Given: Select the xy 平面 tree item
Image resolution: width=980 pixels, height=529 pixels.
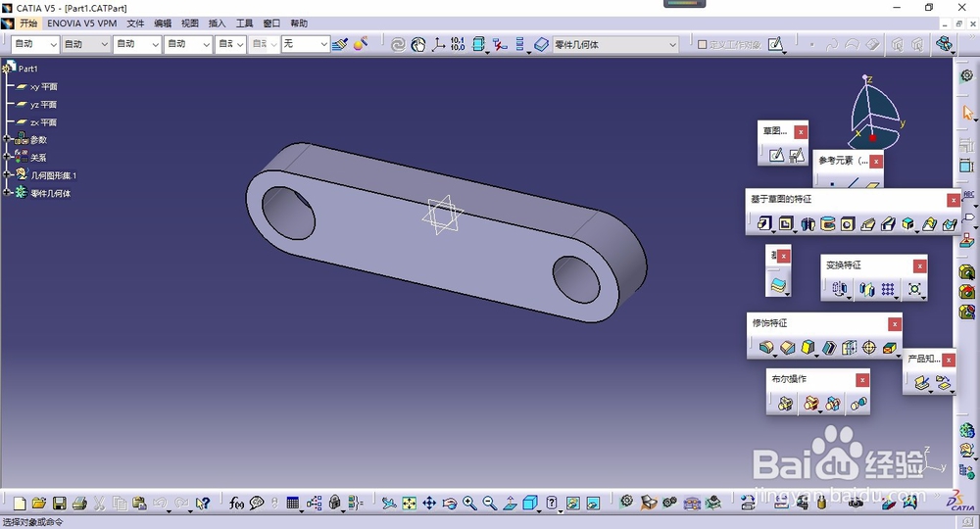Looking at the screenshot, I should click(x=37, y=87).
